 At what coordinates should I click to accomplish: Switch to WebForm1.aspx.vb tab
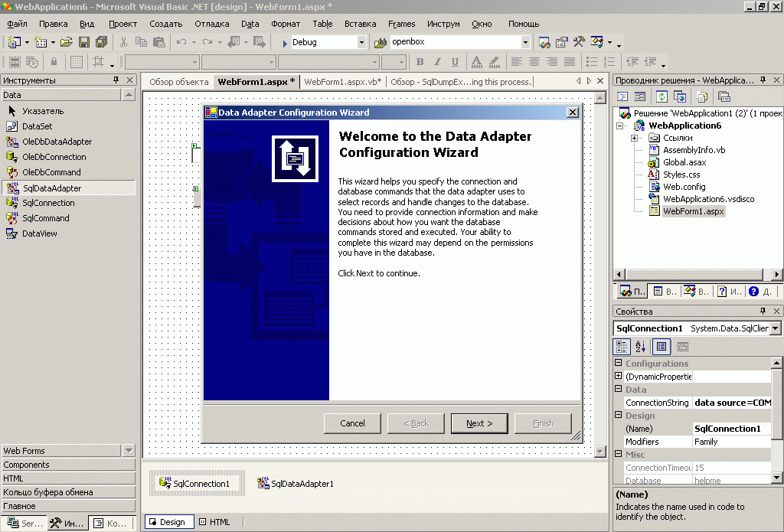point(342,81)
